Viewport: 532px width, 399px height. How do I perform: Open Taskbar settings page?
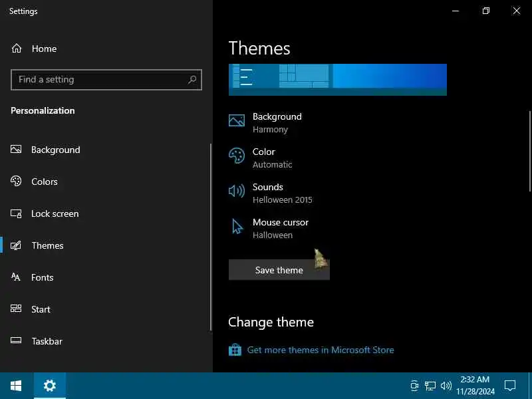(105, 341)
